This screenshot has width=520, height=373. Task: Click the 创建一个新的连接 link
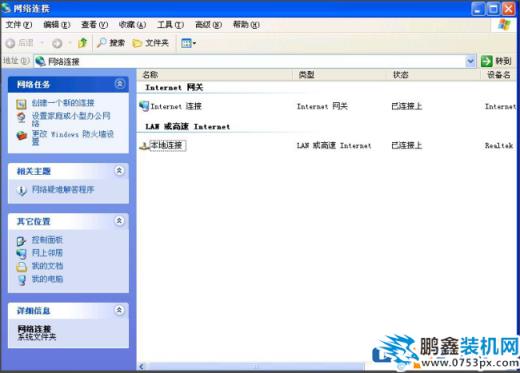click(63, 103)
